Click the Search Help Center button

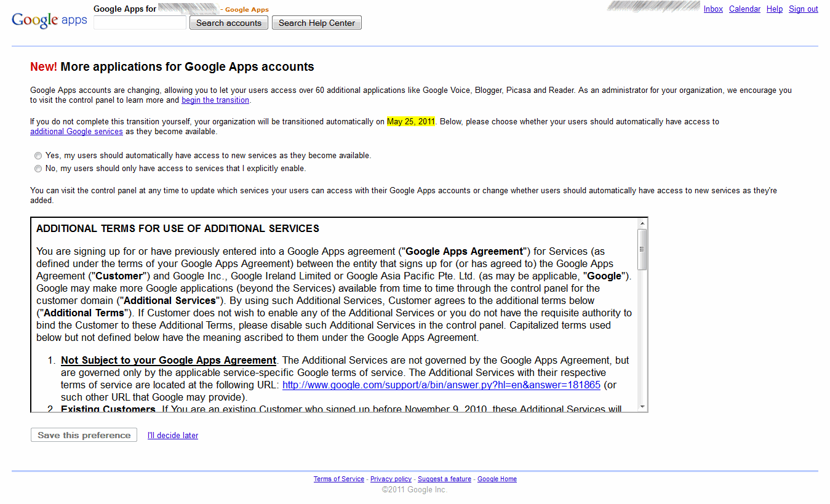tap(317, 23)
